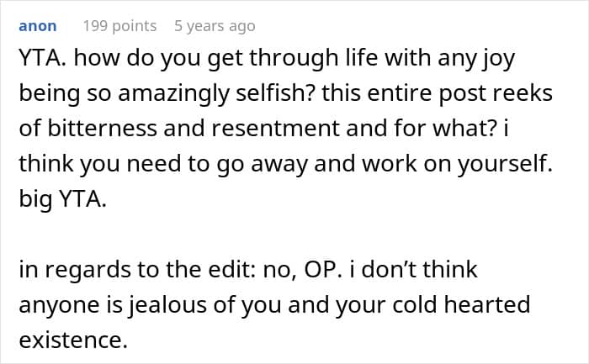Select the word bitterness in the comment

click(102, 129)
